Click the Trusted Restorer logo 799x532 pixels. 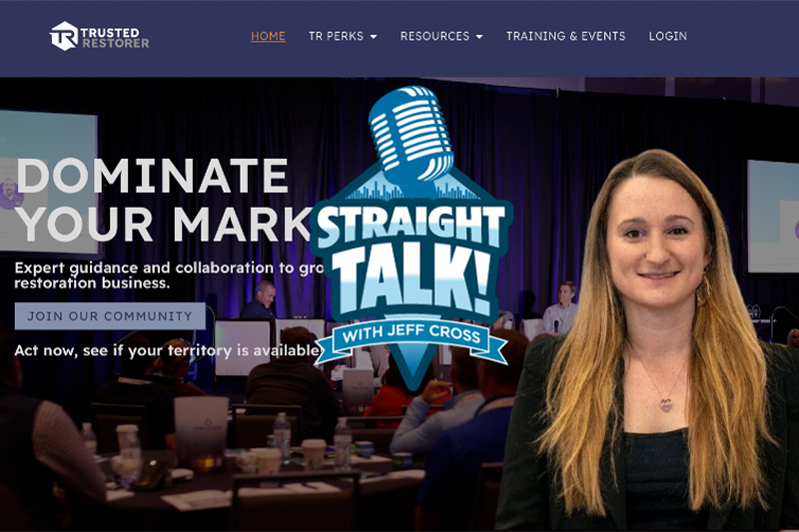[x=99, y=36]
